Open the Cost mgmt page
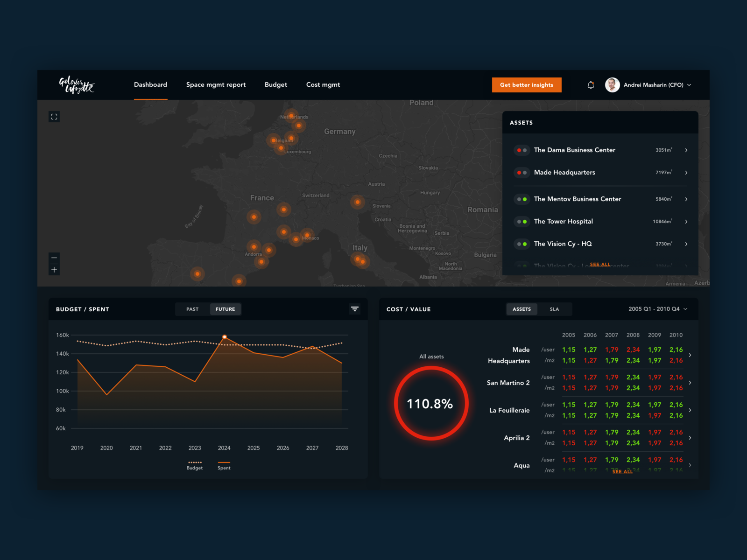This screenshot has width=747, height=560. [323, 84]
